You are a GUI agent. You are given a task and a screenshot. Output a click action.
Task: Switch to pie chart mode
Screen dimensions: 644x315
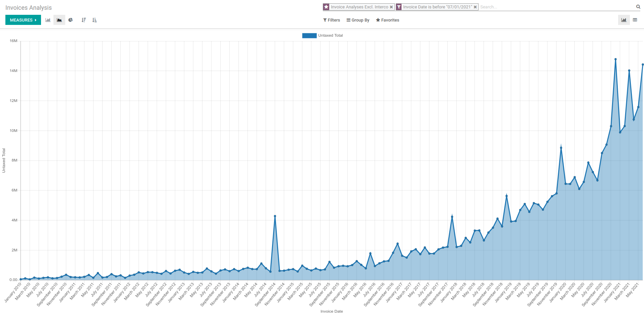click(x=71, y=20)
